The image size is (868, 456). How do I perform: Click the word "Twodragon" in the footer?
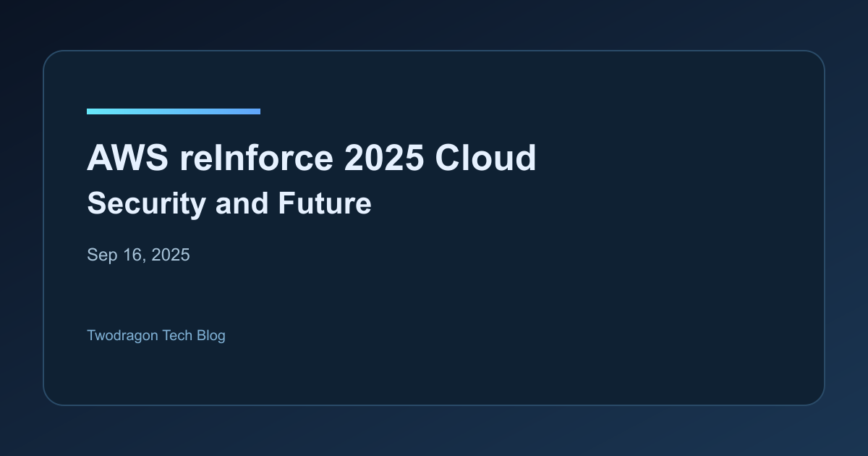(122, 335)
